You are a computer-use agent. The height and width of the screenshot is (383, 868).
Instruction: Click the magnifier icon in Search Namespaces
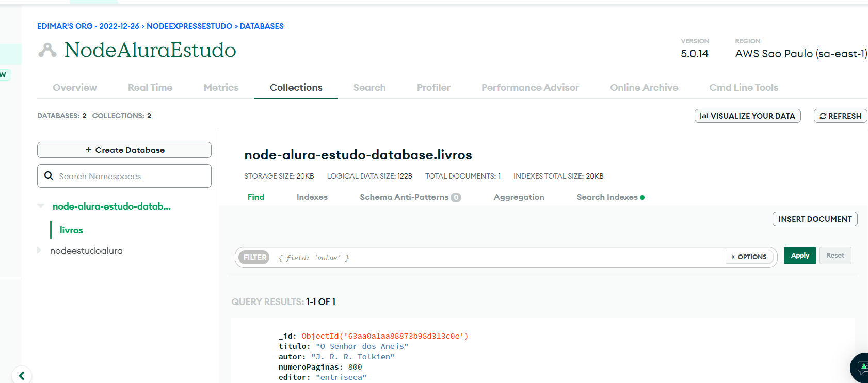coord(49,176)
